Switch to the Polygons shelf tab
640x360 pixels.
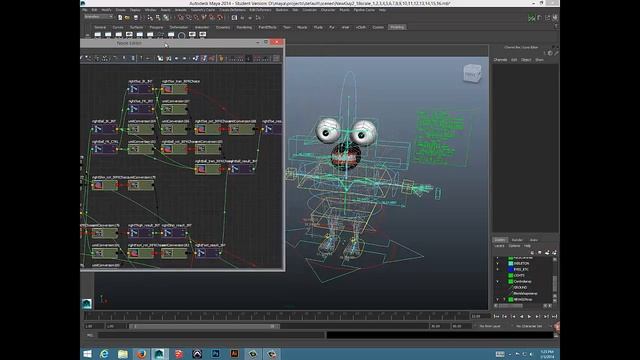point(156,27)
